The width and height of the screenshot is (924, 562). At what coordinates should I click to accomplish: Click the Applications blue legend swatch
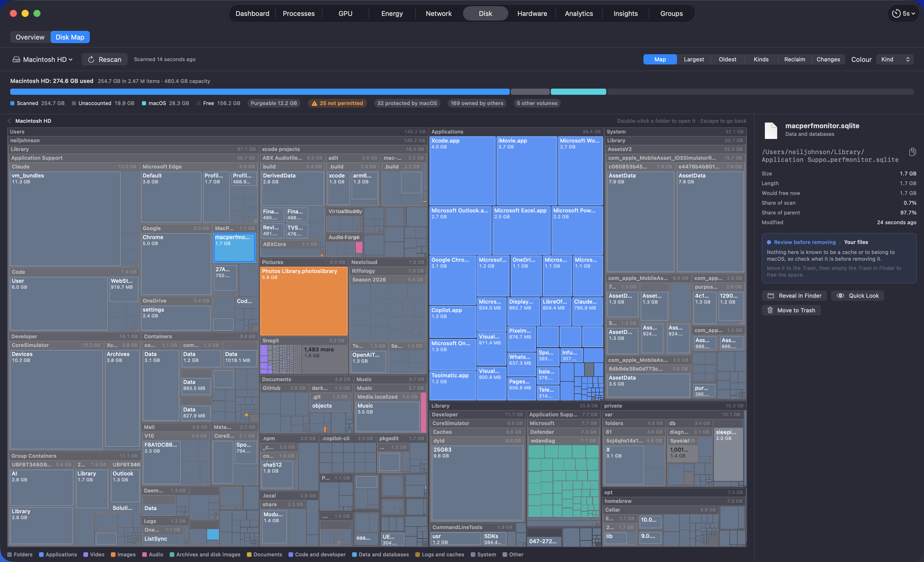coord(41,555)
